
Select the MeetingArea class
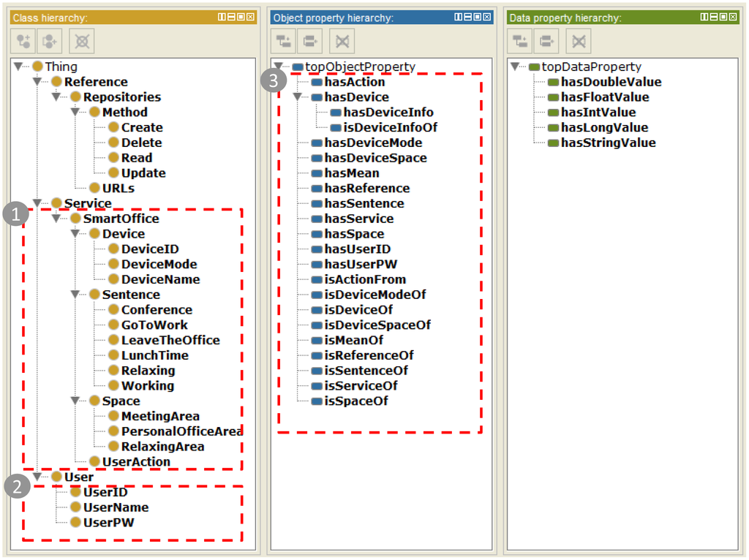[159, 416]
